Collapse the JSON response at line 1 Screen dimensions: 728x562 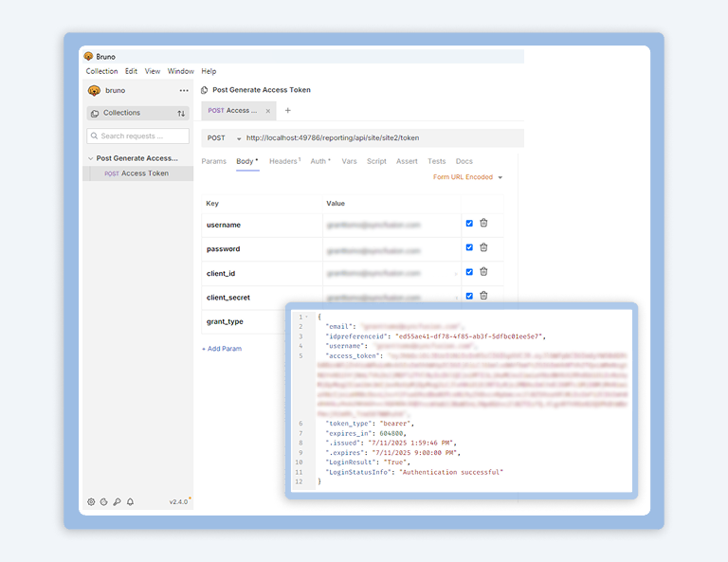(306, 317)
